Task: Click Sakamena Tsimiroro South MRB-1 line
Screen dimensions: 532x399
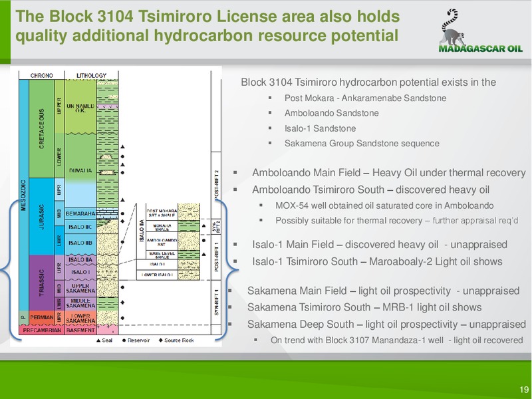Action: pyautogui.click(x=364, y=307)
